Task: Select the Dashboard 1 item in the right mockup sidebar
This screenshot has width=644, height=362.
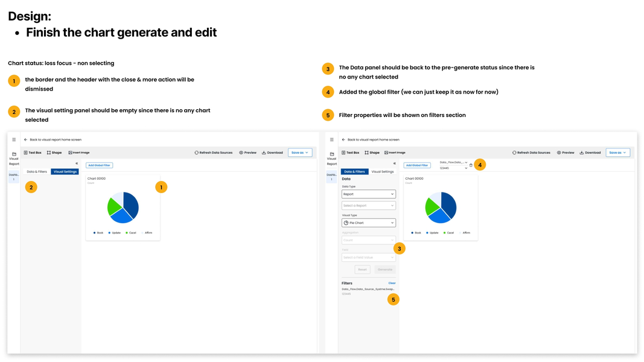Action: 331,177
